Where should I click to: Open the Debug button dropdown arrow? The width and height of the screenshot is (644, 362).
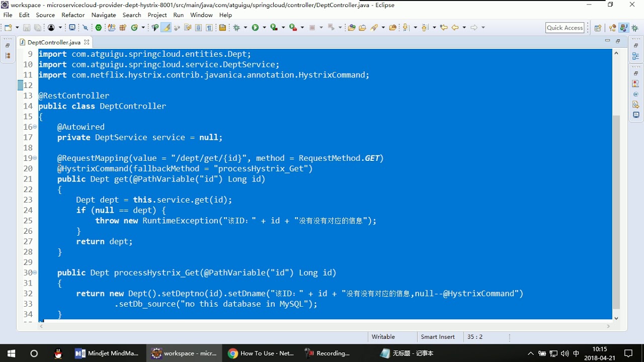point(245,28)
